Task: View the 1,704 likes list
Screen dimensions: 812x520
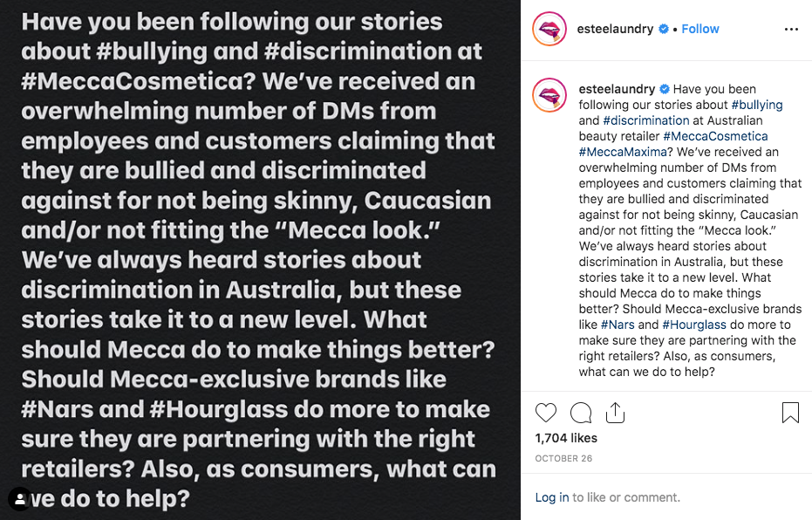Action: tap(566, 438)
